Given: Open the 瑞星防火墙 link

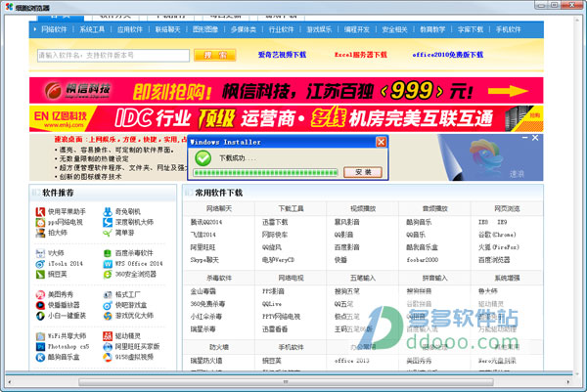Looking at the screenshot, I should pos(206,361).
